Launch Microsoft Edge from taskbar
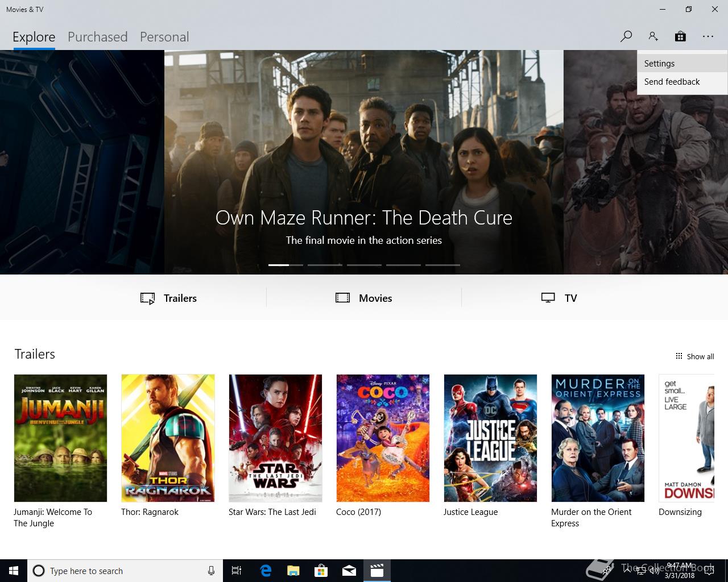Screen dimensions: 728x582 click(x=266, y=571)
